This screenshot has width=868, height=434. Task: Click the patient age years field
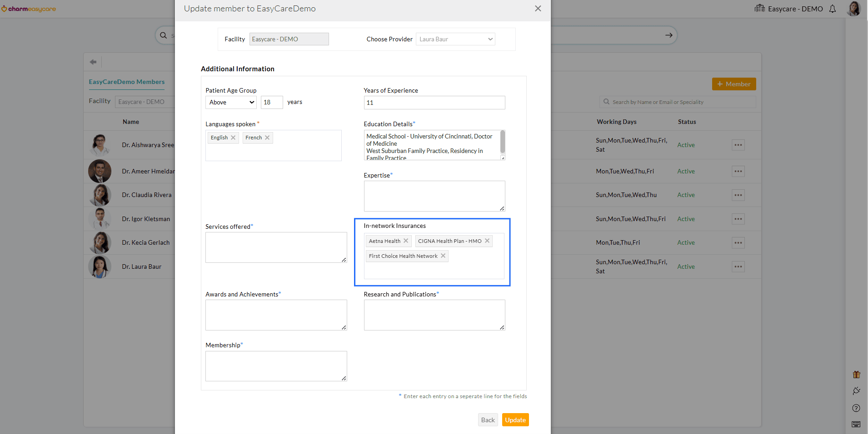(x=272, y=102)
